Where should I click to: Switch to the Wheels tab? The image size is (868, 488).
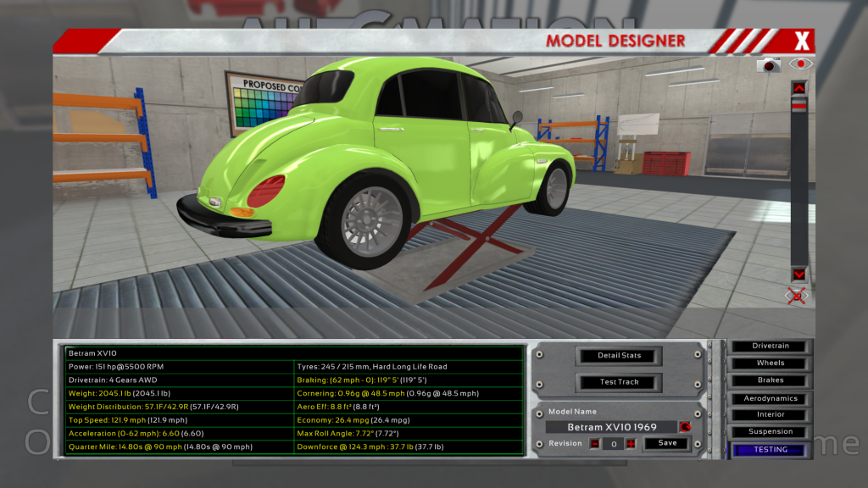(x=771, y=363)
